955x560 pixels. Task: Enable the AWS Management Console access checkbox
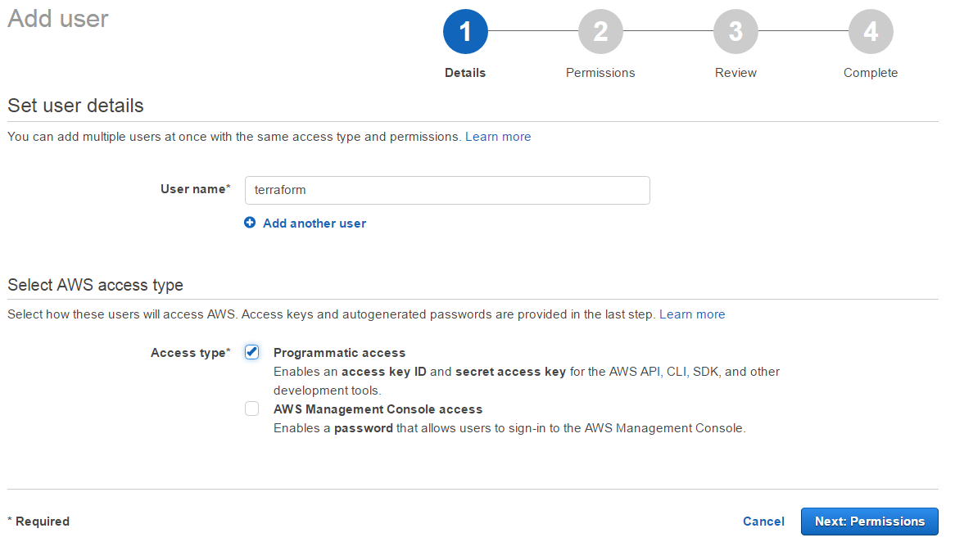(x=252, y=409)
